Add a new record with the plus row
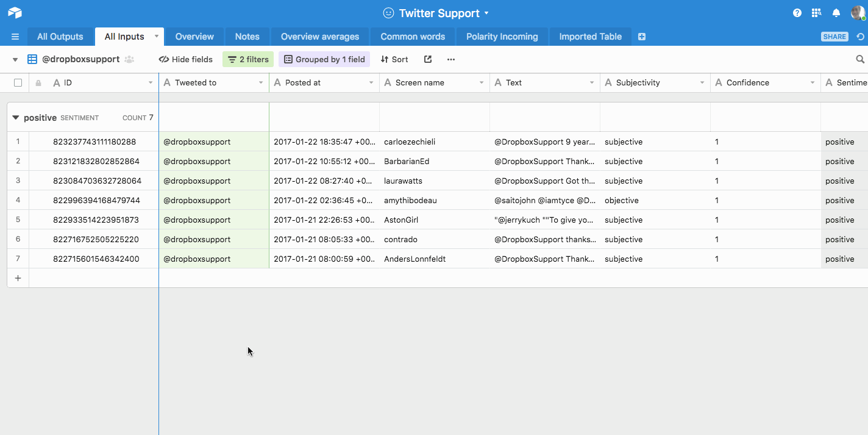Viewport: 868px width, 435px height. (18, 278)
